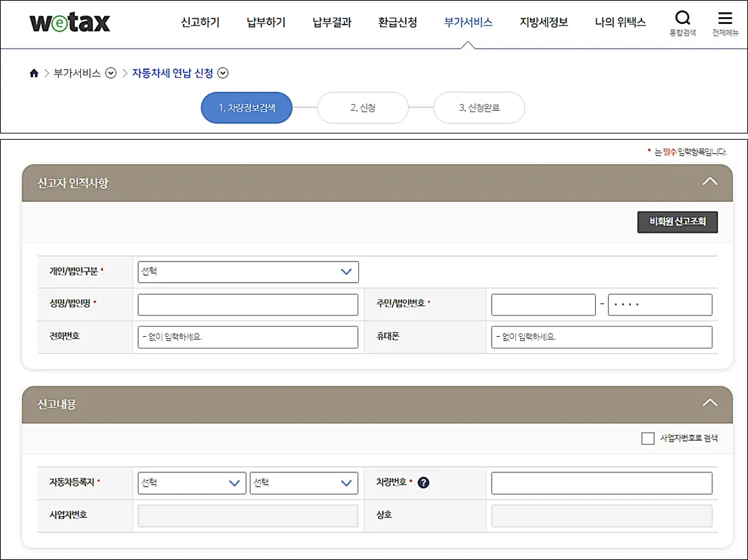748x560 pixels.
Task: Open the first 자동차등록지 dropdown
Action: (x=192, y=483)
